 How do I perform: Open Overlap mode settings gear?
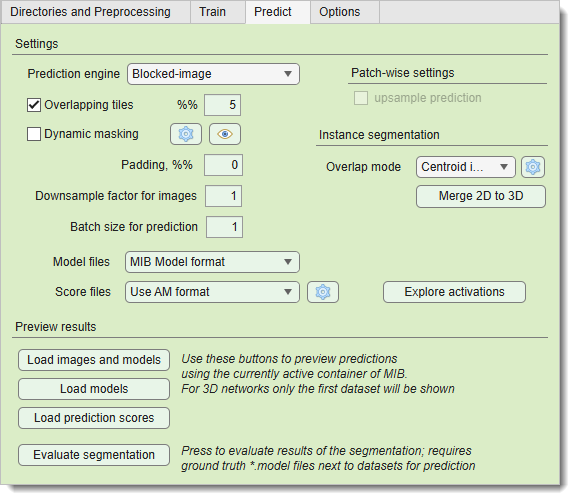[533, 167]
